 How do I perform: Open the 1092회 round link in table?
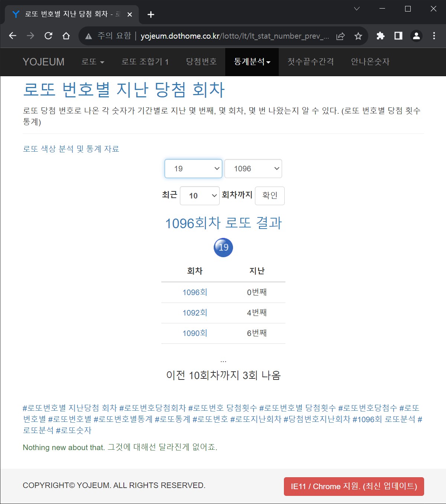click(x=195, y=313)
